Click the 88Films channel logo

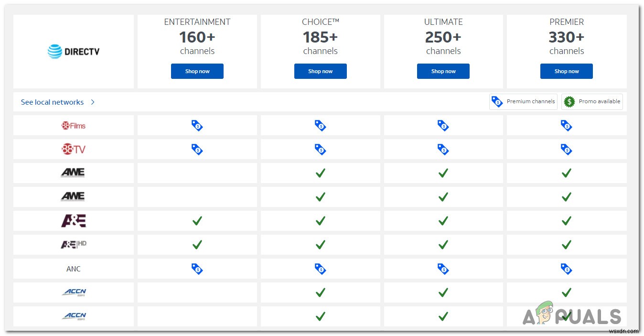(x=73, y=125)
